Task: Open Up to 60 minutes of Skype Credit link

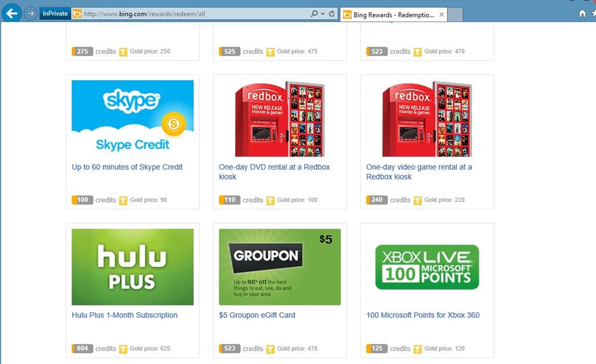Action: pyautogui.click(x=127, y=167)
